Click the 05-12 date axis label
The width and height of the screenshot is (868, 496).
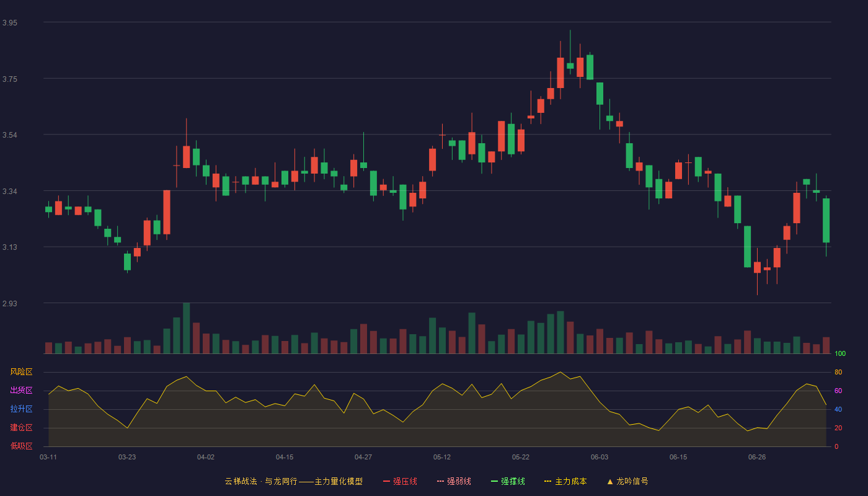442,457
